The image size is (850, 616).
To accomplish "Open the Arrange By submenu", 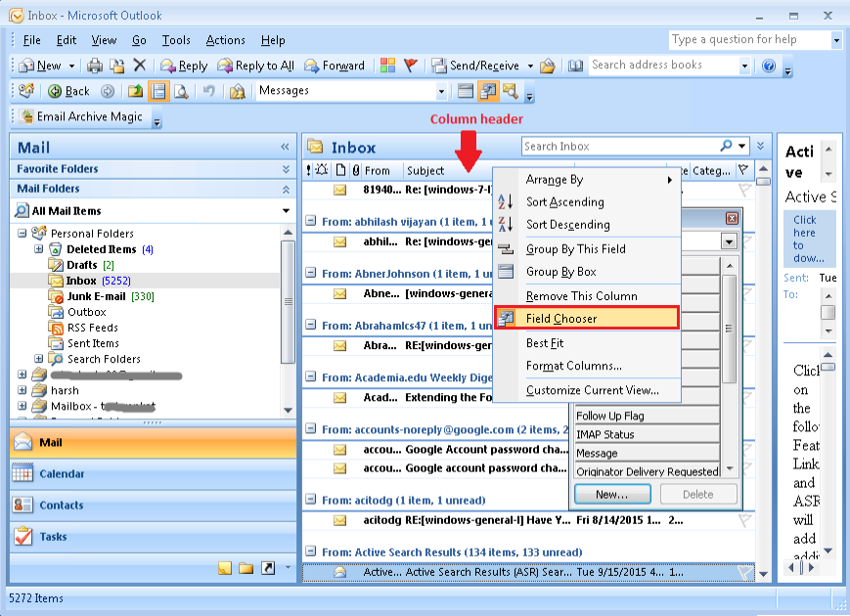I will 588,179.
